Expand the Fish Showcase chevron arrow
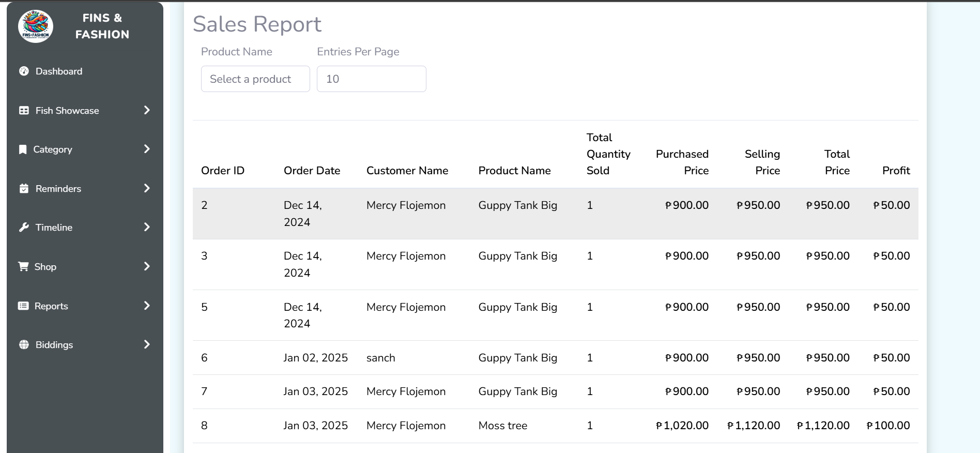 147,110
